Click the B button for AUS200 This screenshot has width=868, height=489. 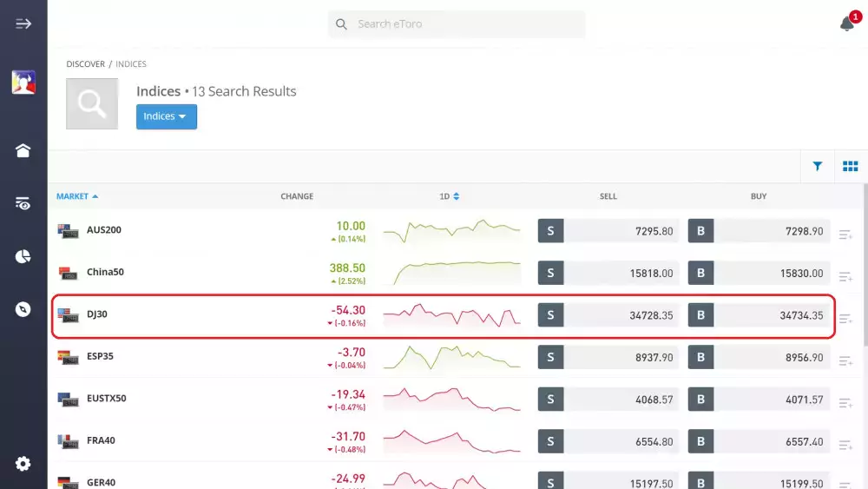coord(700,231)
